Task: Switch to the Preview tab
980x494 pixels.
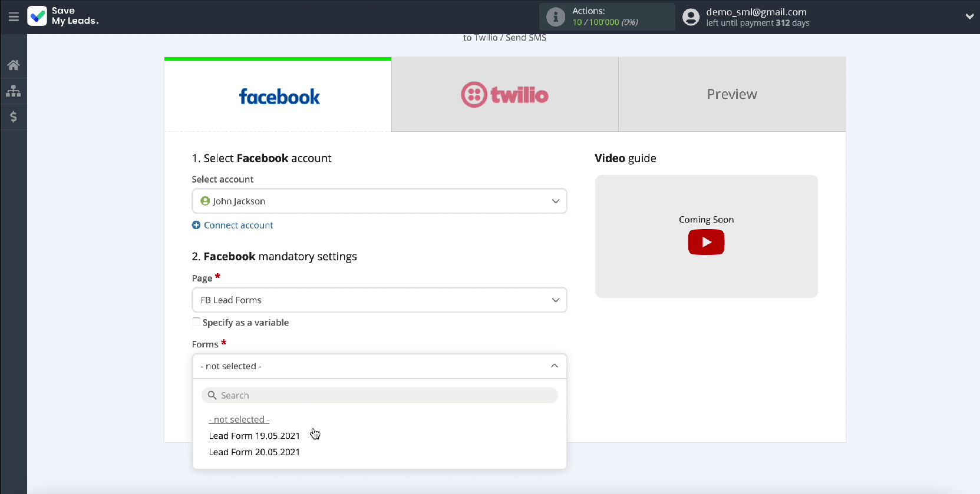Action: (732, 94)
